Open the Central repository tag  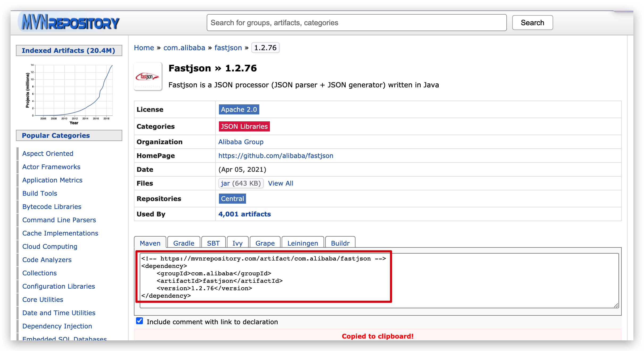[x=232, y=199]
